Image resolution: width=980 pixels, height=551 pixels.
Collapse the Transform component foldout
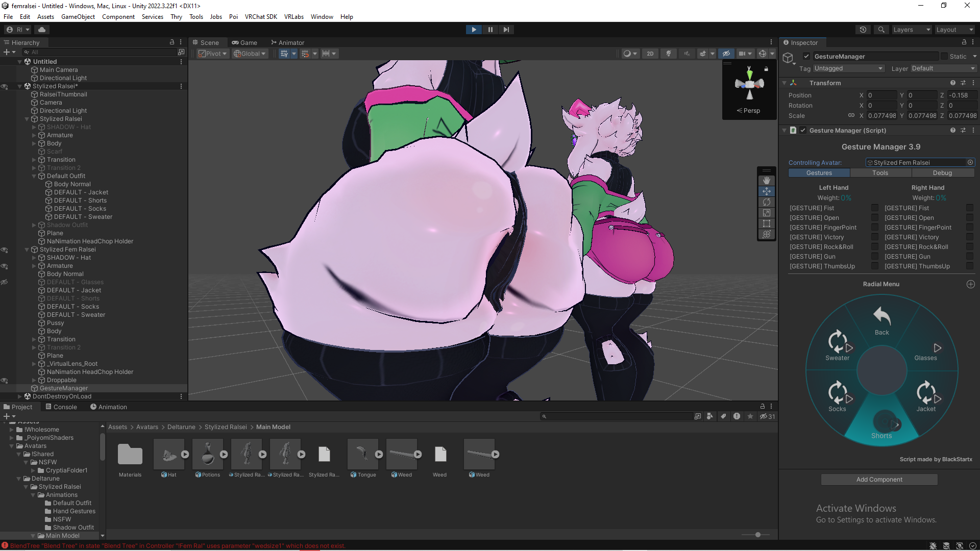pos(785,83)
